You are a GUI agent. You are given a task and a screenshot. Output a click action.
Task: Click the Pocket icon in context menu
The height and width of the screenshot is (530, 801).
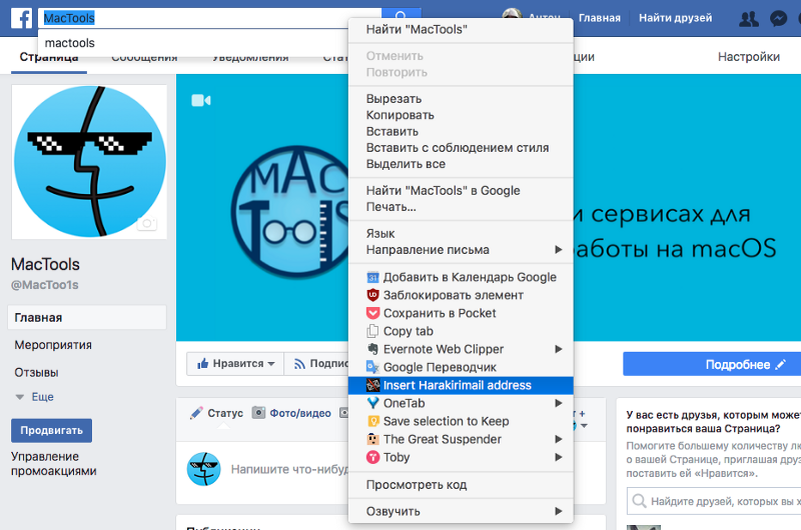click(x=373, y=313)
